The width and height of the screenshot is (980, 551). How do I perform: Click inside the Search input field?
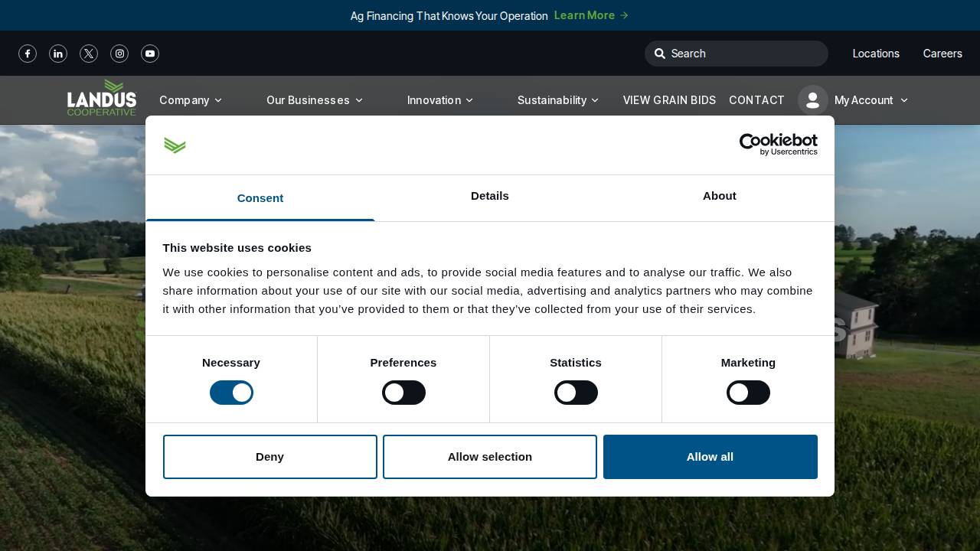click(x=736, y=54)
